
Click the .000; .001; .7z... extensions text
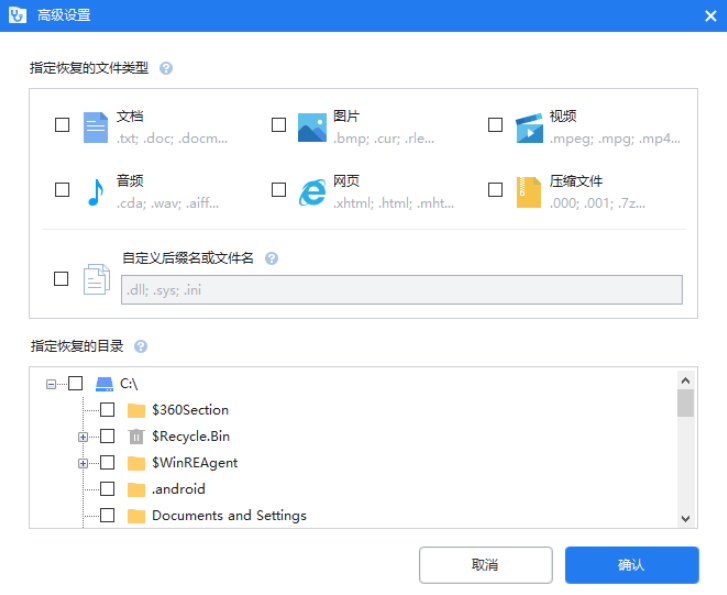click(597, 204)
